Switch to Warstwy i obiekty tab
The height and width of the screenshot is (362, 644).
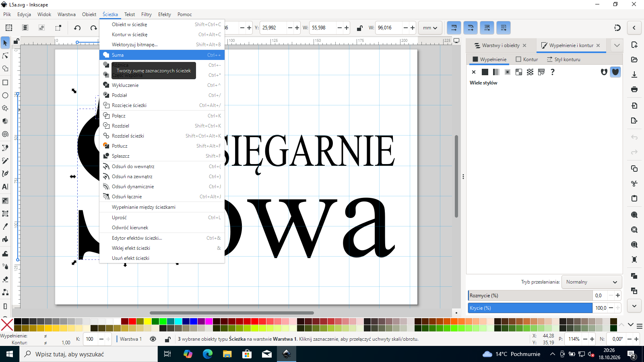point(500,45)
